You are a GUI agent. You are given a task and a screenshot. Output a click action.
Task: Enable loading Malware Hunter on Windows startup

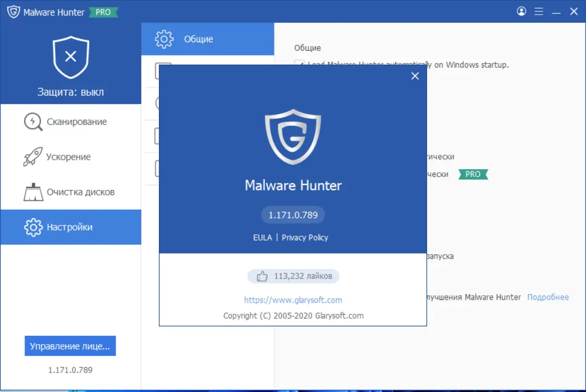[x=300, y=65]
